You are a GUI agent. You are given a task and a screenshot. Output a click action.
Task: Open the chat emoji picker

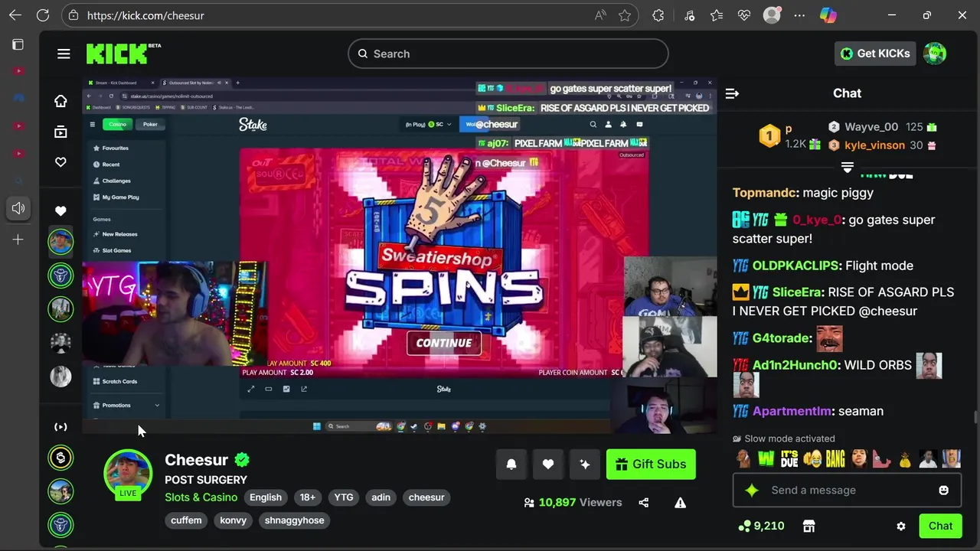tap(943, 491)
